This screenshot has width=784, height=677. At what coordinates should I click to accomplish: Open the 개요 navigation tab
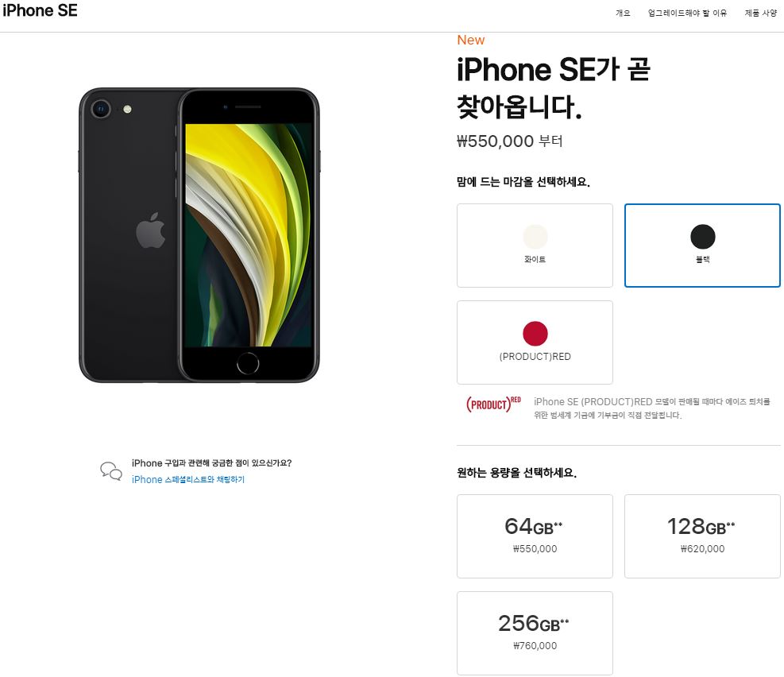click(x=623, y=13)
